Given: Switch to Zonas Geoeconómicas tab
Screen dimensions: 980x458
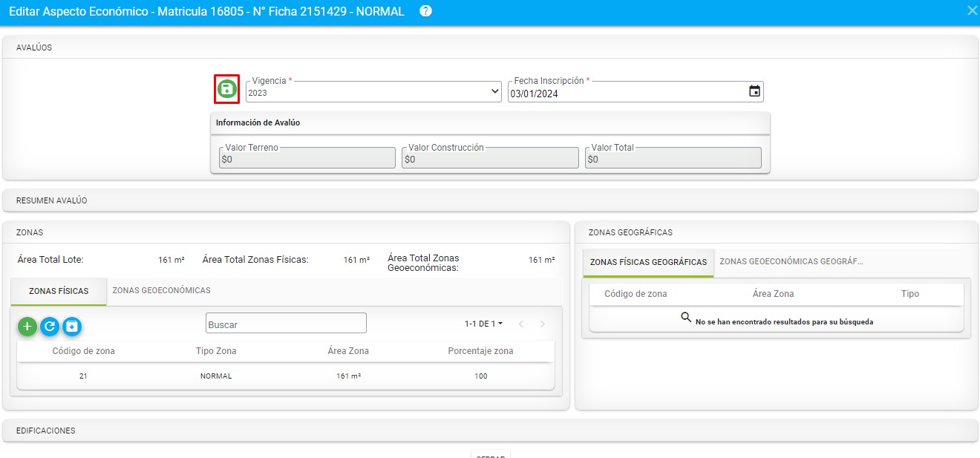Looking at the screenshot, I should click(x=161, y=290).
